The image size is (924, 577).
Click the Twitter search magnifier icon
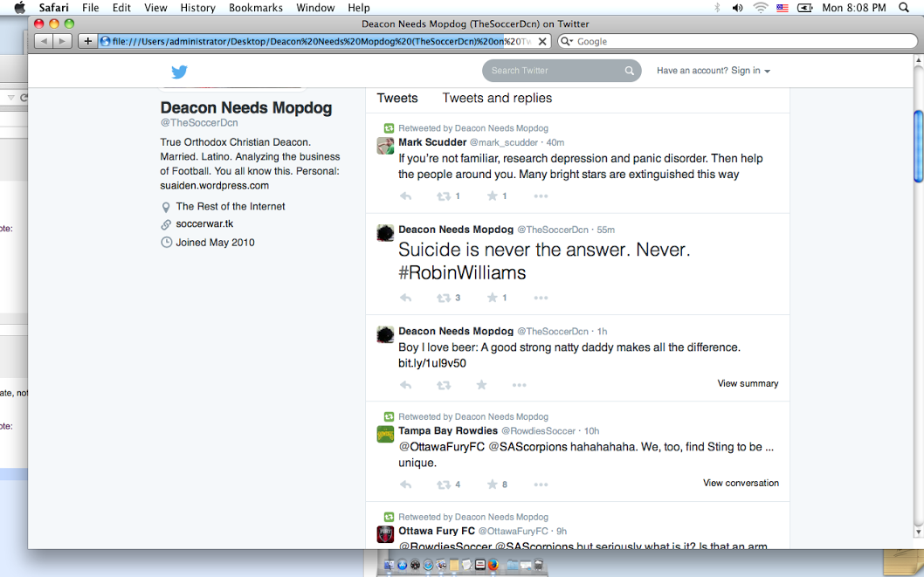click(x=630, y=71)
